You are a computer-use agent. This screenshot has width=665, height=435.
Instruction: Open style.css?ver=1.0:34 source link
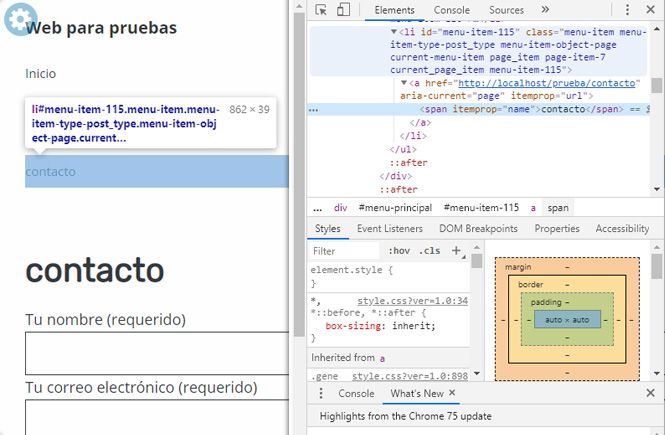(x=412, y=301)
